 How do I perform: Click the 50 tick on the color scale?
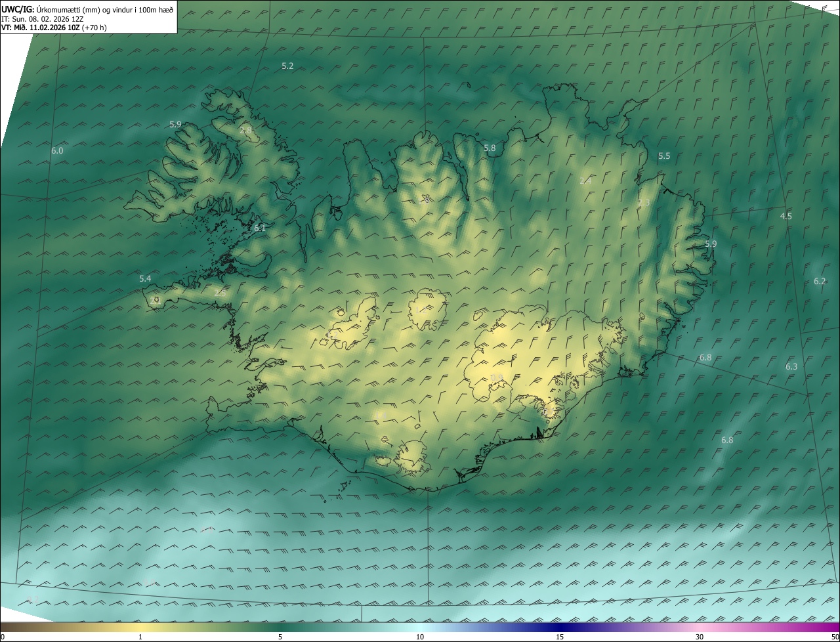835,637
